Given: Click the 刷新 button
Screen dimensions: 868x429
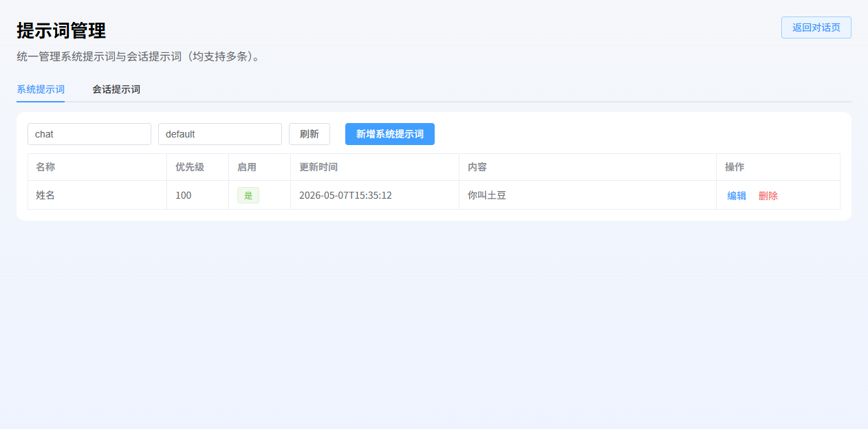Looking at the screenshot, I should pos(310,134).
